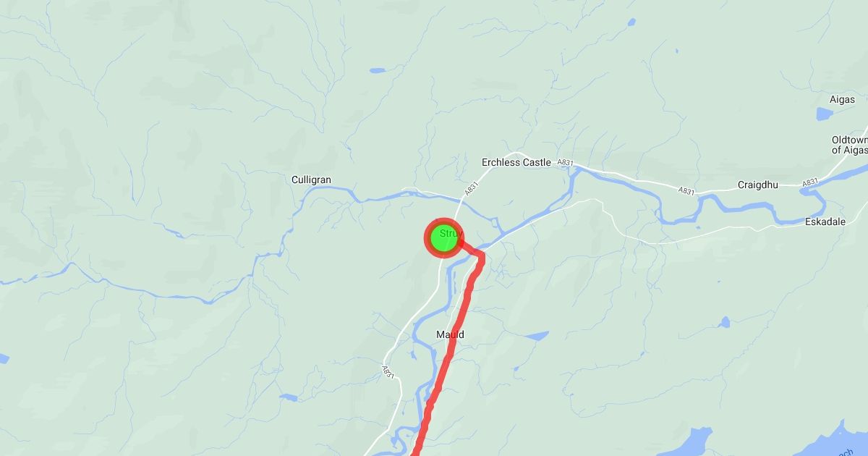Click the small lake east of Mauld
This screenshot has height=456, width=868.
coord(537,336)
